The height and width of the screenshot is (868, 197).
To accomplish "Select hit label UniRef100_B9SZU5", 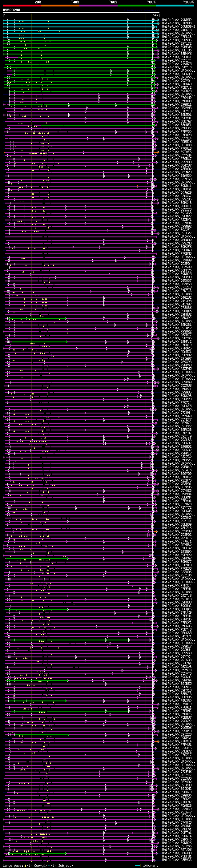I will [x=177, y=200].
